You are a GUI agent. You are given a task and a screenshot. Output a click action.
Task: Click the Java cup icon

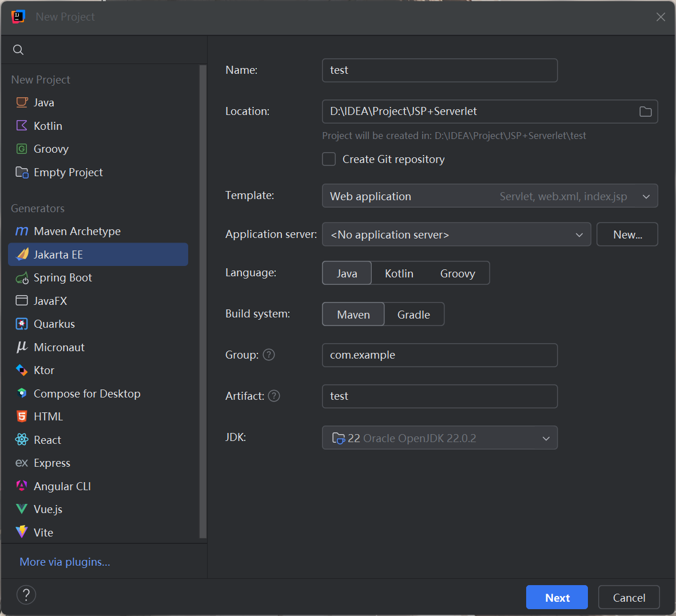tap(22, 102)
